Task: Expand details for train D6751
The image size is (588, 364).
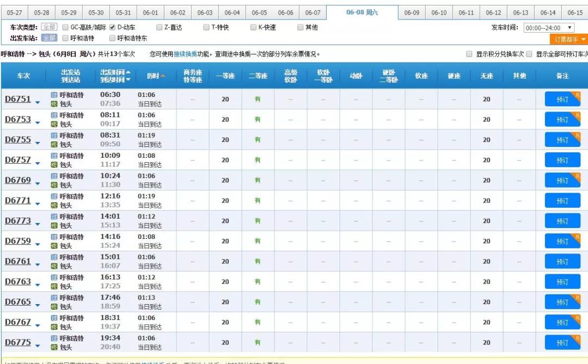Action: (37, 102)
